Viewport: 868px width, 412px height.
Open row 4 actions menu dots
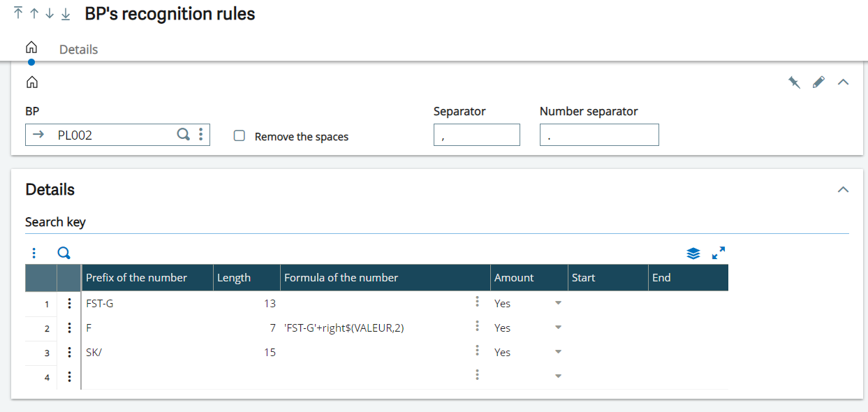69,377
